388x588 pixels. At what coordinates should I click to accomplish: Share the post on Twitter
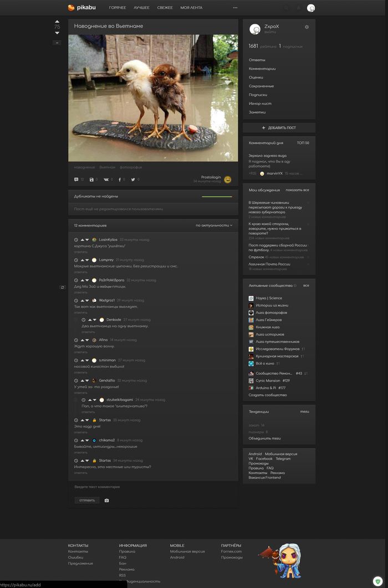(132, 179)
